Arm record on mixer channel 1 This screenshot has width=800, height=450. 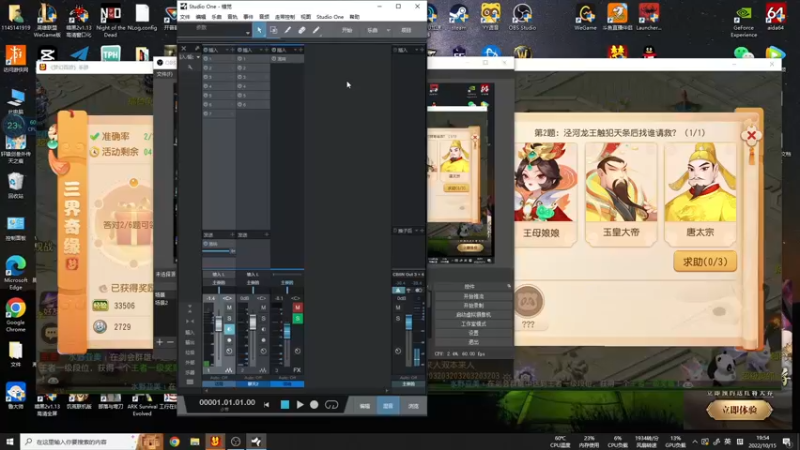click(229, 340)
